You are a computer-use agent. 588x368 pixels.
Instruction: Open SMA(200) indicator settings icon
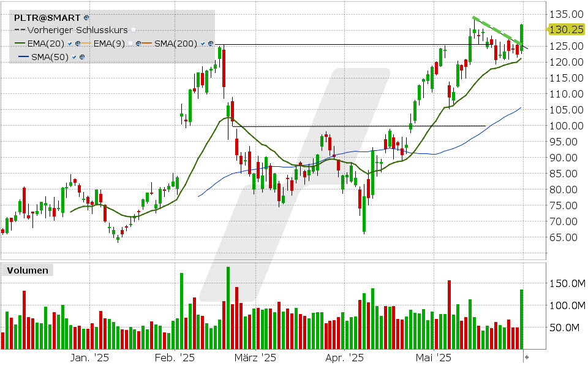[211, 44]
